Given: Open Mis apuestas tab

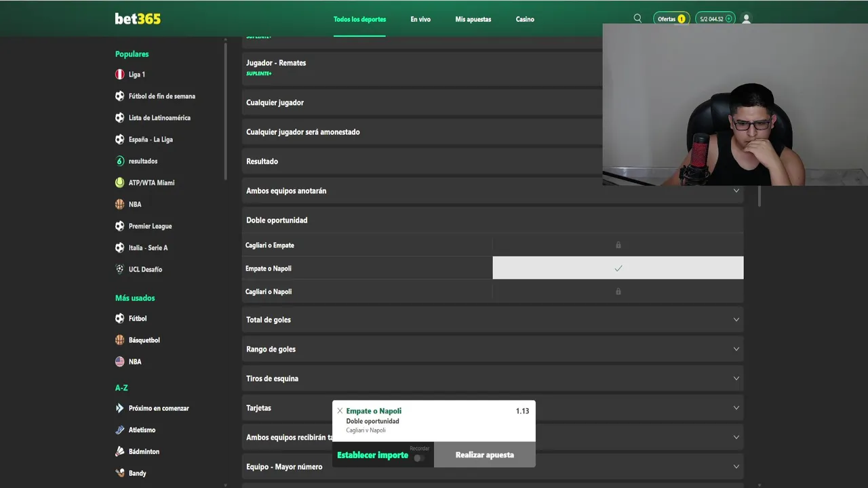Looking at the screenshot, I should pos(473,19).
